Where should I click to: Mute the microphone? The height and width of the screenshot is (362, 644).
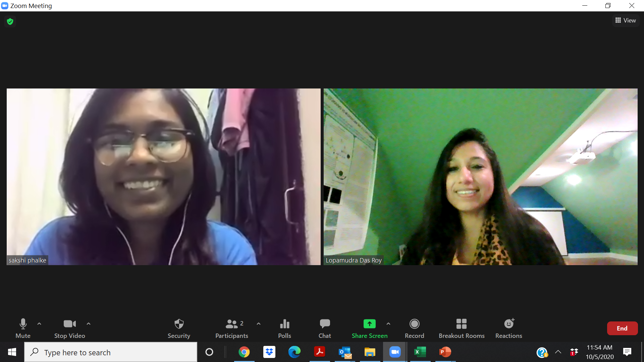click(x=23, y=328)
